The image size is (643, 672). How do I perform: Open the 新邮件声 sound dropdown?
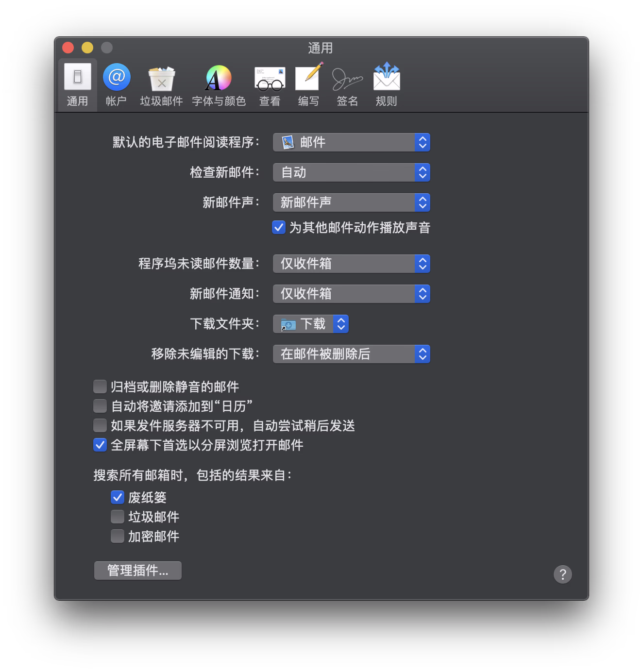(x=351, y=202)
